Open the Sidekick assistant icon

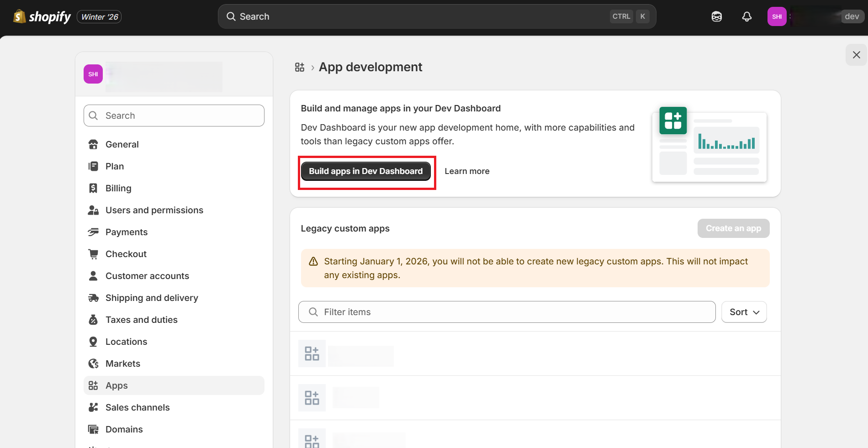tap(716, 17)
